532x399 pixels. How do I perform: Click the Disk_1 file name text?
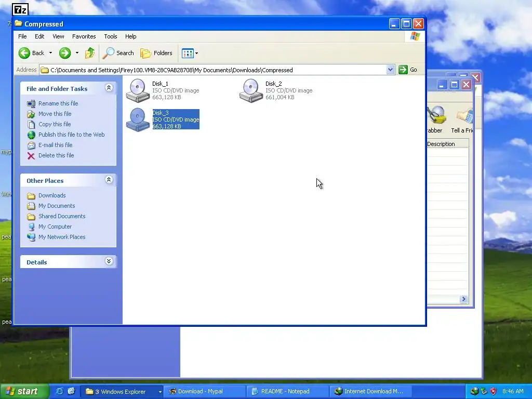click(160, 84)
